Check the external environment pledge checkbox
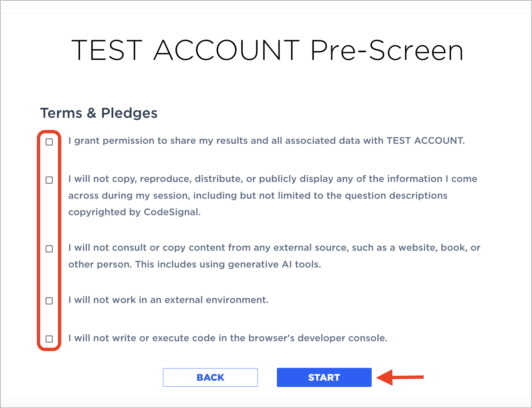Image resolution: width=532 pixels, height=408 pixels. pos(49,301)
